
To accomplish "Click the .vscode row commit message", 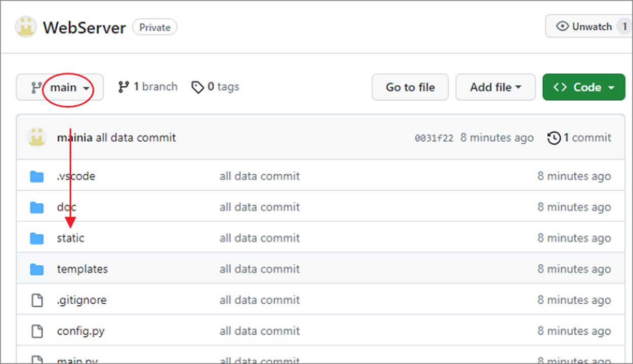I will 260,176.
